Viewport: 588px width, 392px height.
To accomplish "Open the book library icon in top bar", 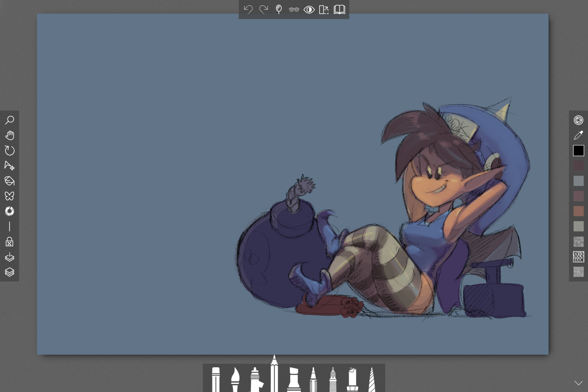I will (x=339, y=10).
